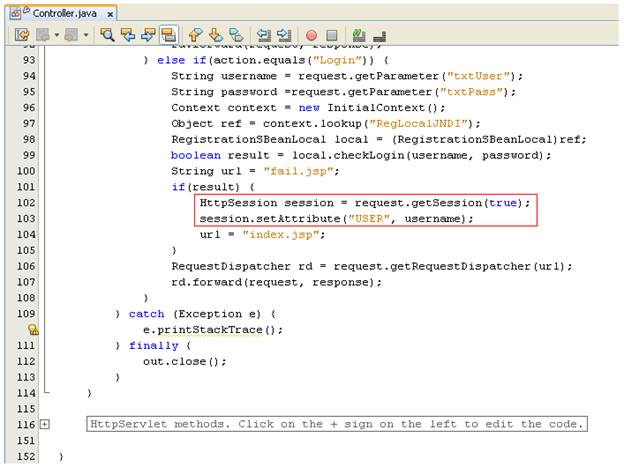624x467 pixels.
Task: Click 'InitialContext()' constructor text
Action: click(382, 107)
